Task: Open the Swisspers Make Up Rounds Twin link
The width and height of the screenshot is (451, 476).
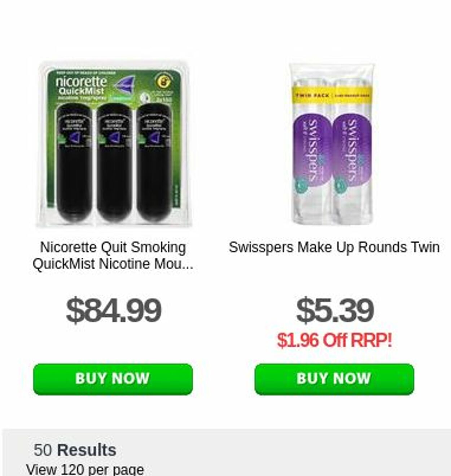Action: 334,247
